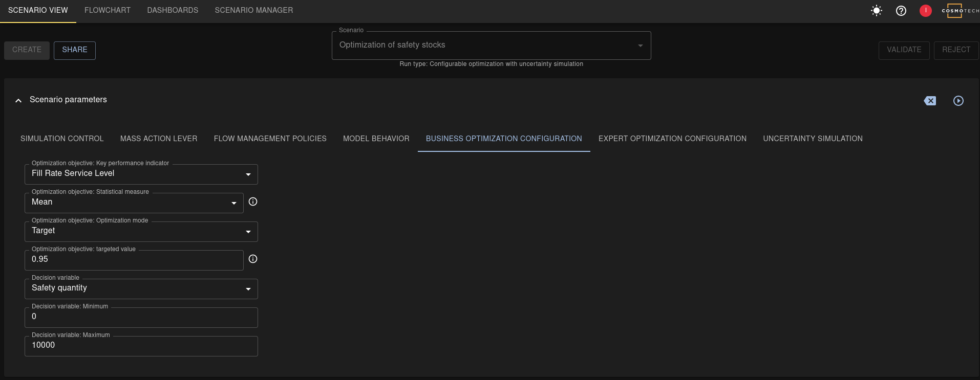Switch to the Uncertainty Simulation tab
Screen dimensions: 980x380
coord(813,139)
